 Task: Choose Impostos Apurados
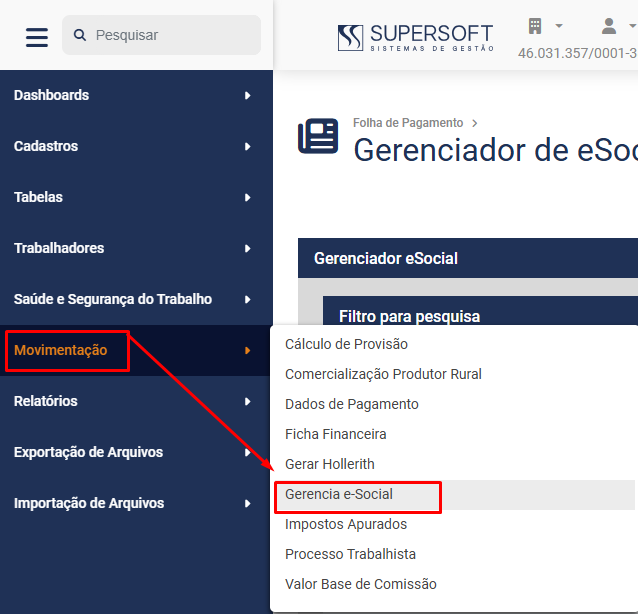tap(452, 524)
